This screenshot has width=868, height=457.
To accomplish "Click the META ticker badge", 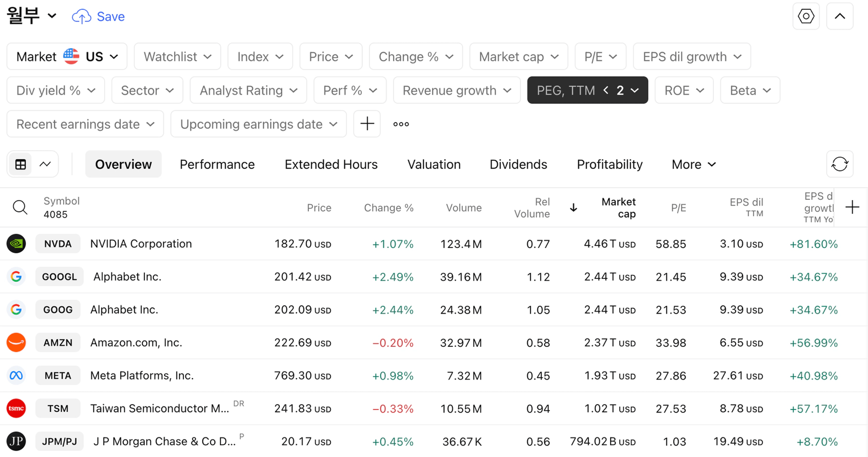I will point(58,375).
